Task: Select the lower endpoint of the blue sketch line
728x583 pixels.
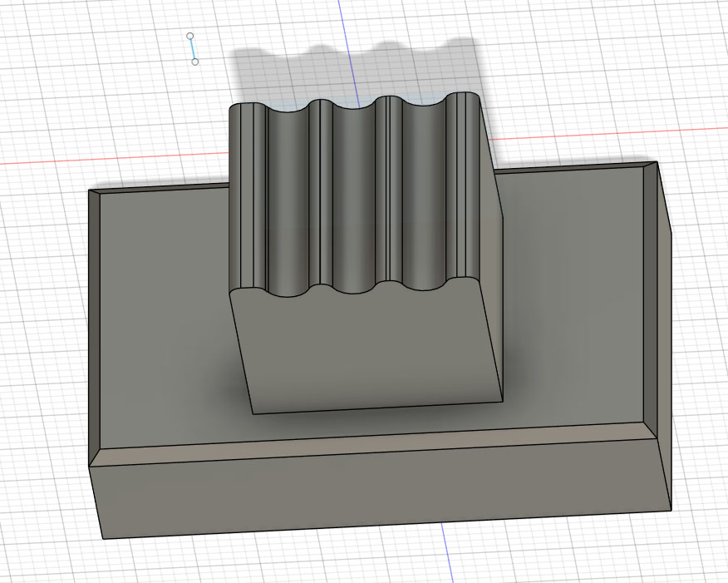Action: pyautogui.click(x=194, y=62)
